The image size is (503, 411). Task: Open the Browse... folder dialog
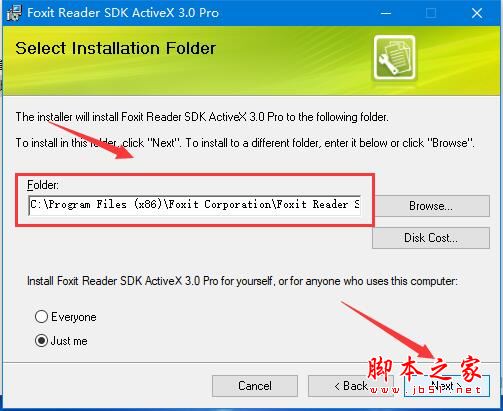tap(431, 206)
